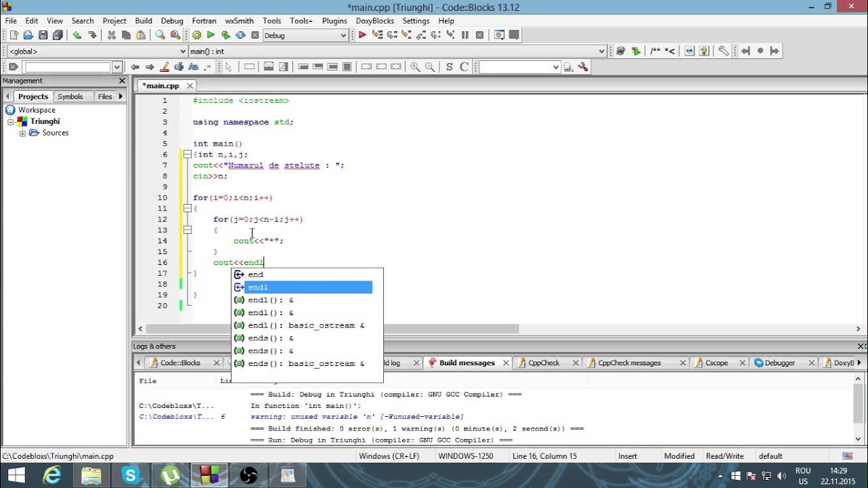Screen dimensions: 868x488
Task: Click the Open file icon
Action: pyautogui.click(x=28, y=35)
